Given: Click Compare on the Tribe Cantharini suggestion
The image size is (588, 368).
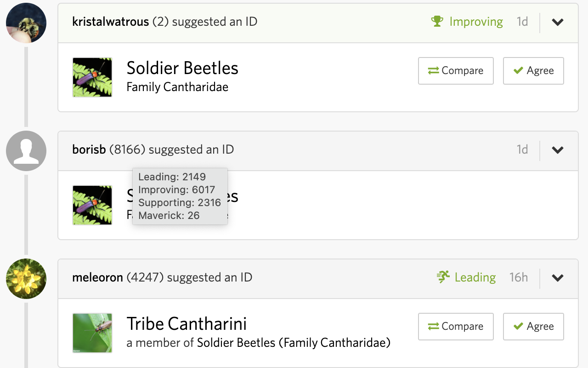Looking at the screenshot, I should (x=456, y=326).
